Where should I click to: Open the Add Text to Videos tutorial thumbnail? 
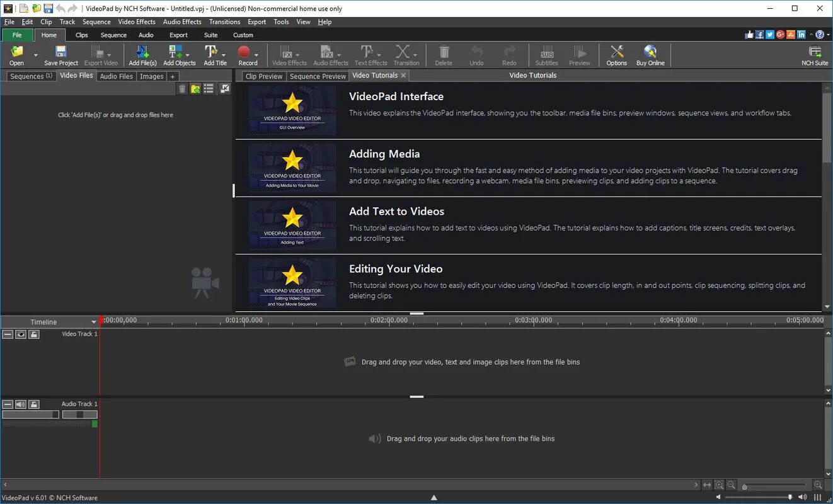pyautogui.click(x=292, y=225)
